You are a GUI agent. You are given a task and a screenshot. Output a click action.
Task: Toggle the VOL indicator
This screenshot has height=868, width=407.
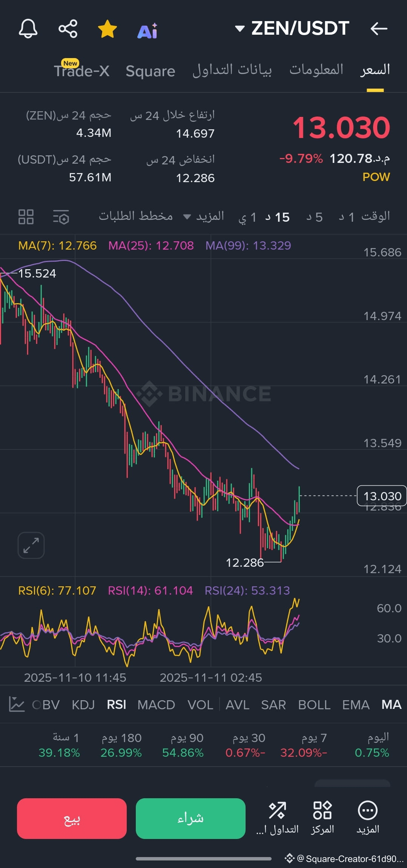(x=200, y=704)
